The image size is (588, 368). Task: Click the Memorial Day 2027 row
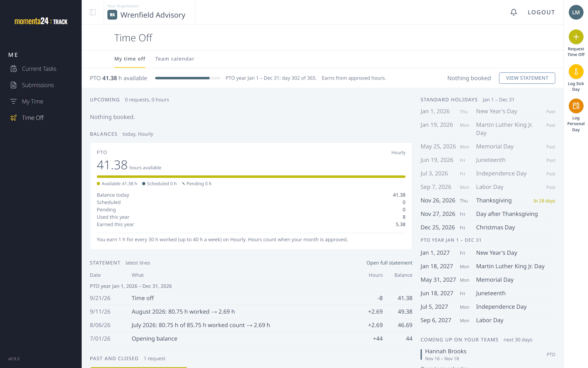[488, 280]
